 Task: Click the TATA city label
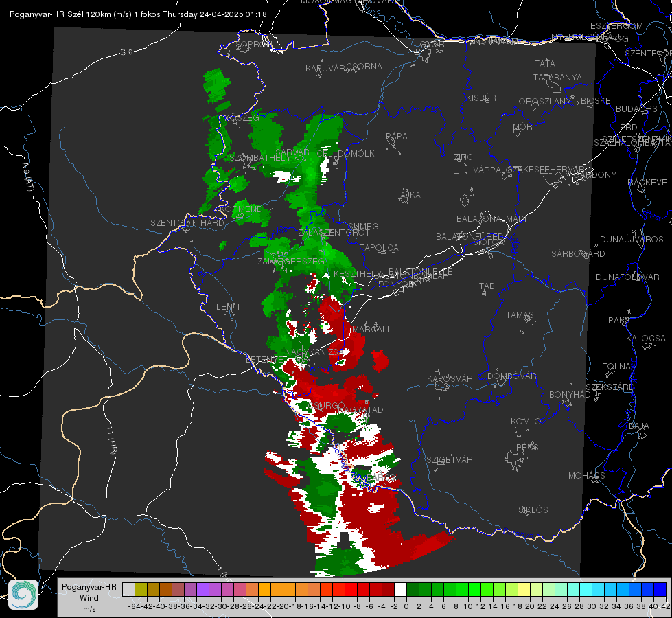[545, 63]
